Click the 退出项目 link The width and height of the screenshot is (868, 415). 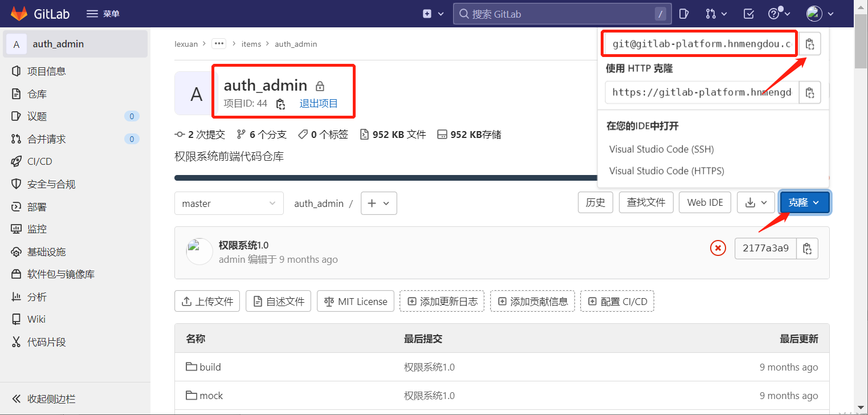point(319,103)
